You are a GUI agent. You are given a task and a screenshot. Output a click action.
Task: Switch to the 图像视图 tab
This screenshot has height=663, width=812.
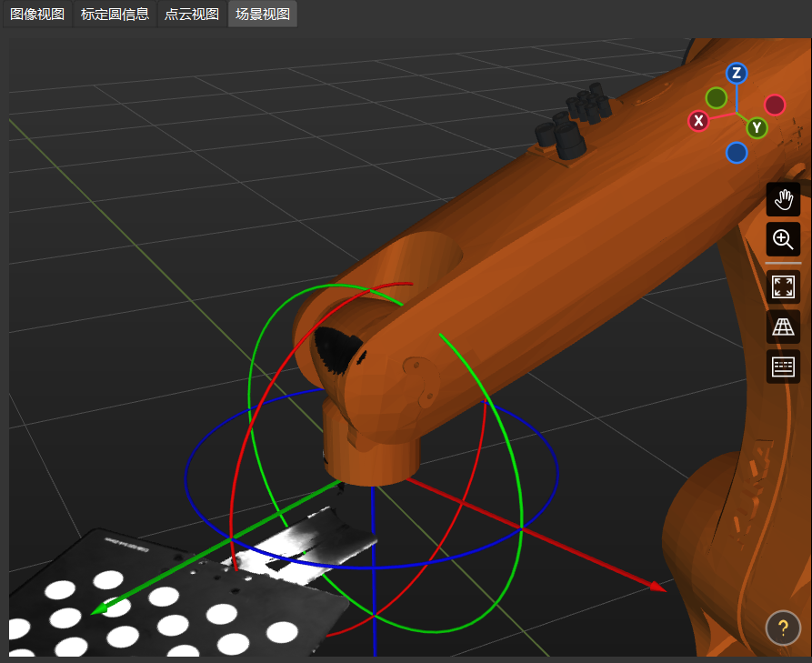(36, 14)
